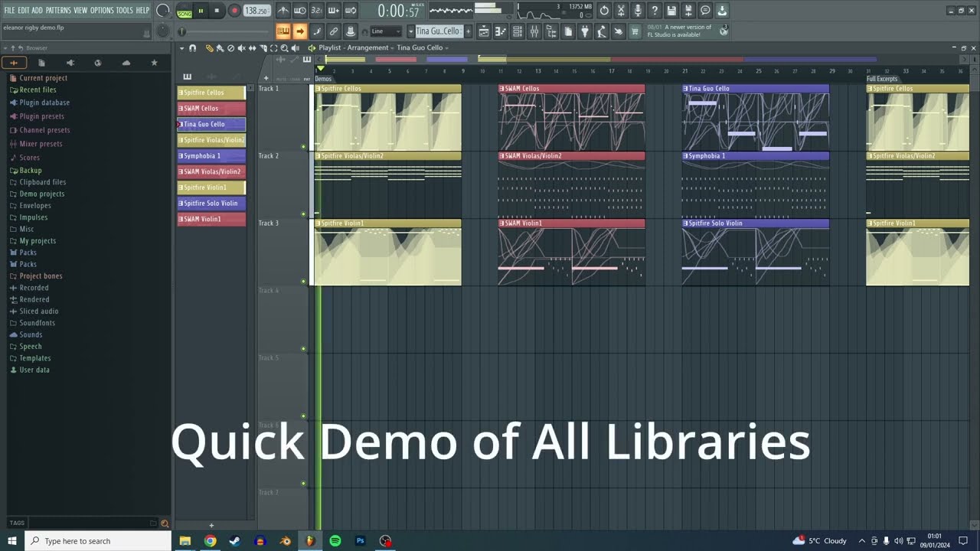Select the Mute tool in Playlist
This screenshot has width=980, height=551.
coord(241,48)
